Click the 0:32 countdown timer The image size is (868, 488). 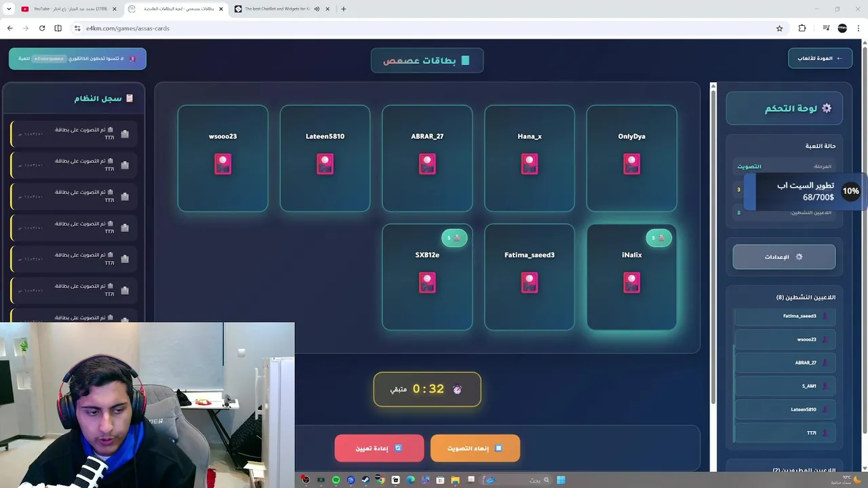(x=427, y=390)
